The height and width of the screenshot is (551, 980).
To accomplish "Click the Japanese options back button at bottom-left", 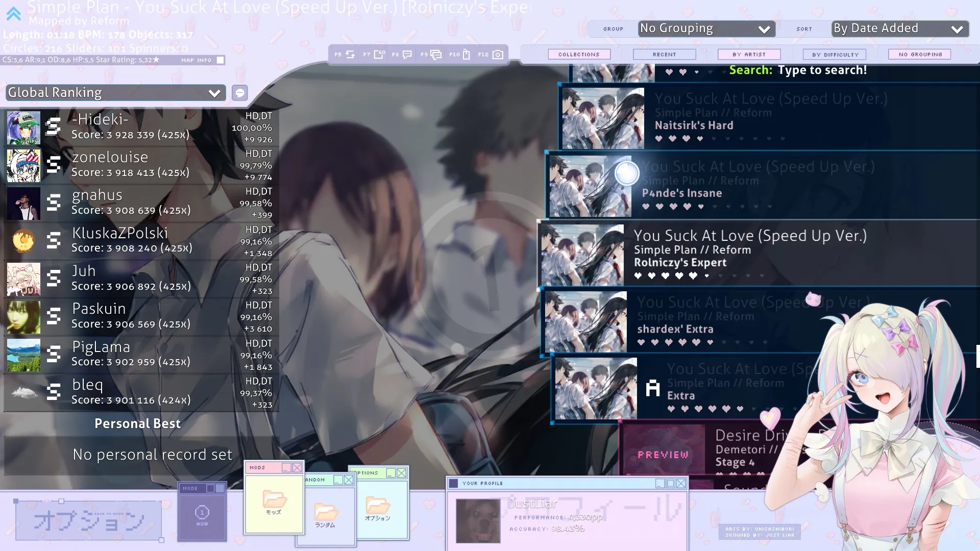I will click(89, 520).
